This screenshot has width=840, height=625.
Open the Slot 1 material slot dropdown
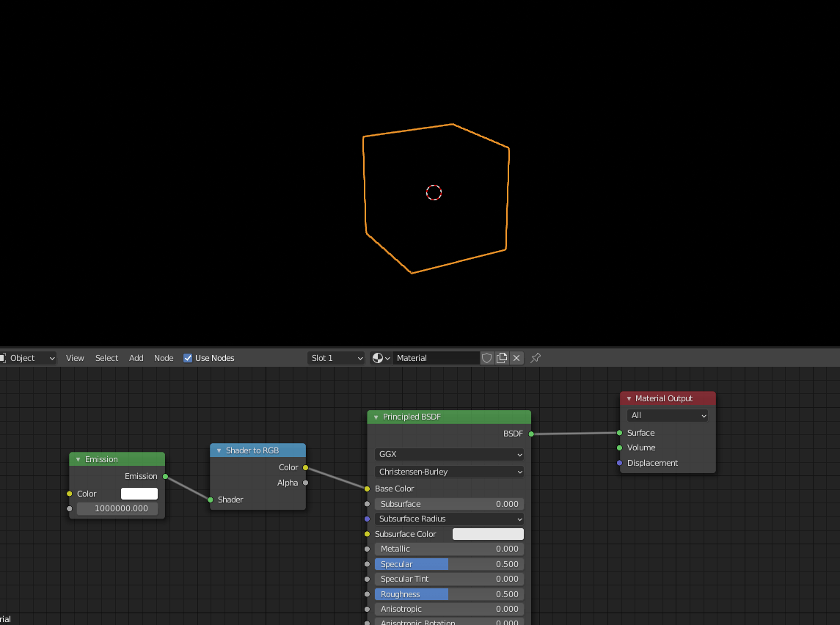(335, 358)
